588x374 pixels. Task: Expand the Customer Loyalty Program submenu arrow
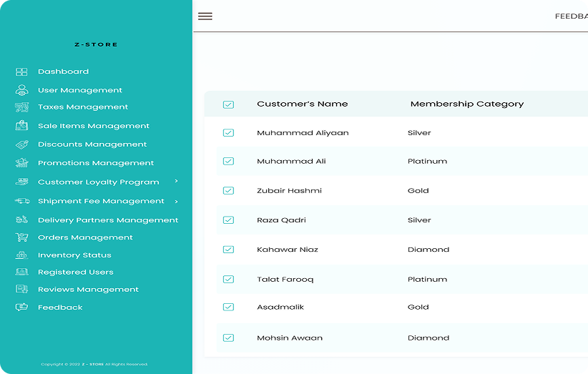click(x=177, y=182)
